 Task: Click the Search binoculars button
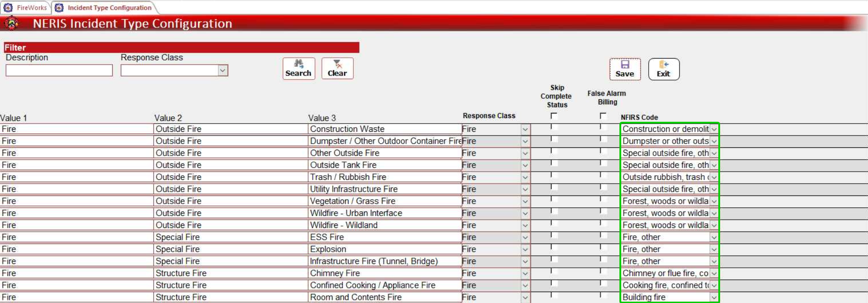(x=298, y=68)
